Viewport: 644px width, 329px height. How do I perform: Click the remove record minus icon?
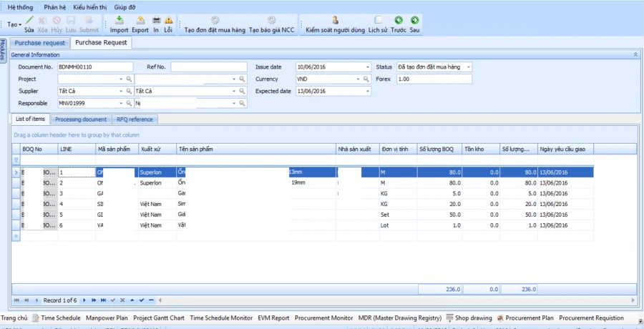[x=151, y=300]
